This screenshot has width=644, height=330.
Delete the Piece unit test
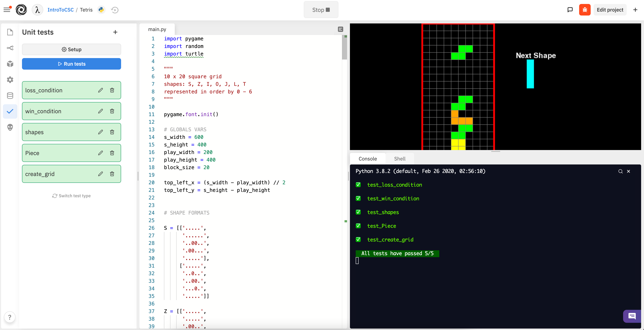pyautogui.click(x=112, y=153)
